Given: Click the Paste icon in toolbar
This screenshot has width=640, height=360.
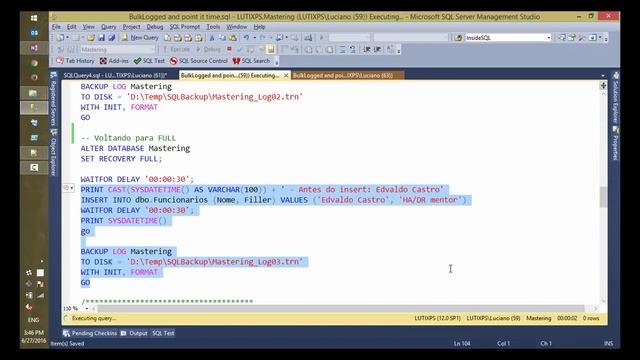Looking at the screenshot, I should pyautogui.click(x=233, y=38).
